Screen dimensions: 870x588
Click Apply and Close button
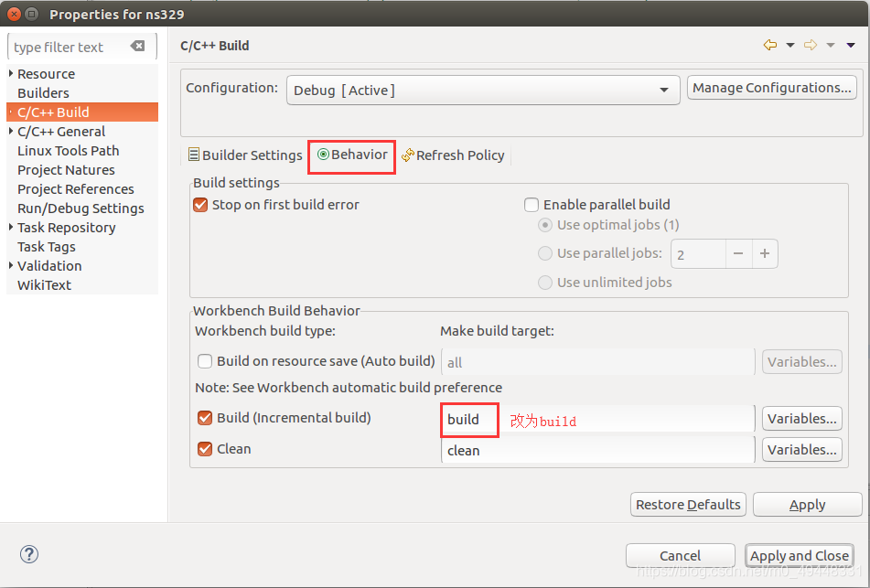click(x=799, y=555)
